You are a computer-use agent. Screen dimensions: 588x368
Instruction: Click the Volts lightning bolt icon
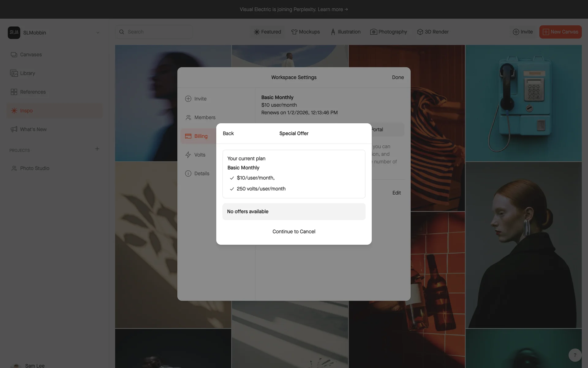(x=188, y=155)
